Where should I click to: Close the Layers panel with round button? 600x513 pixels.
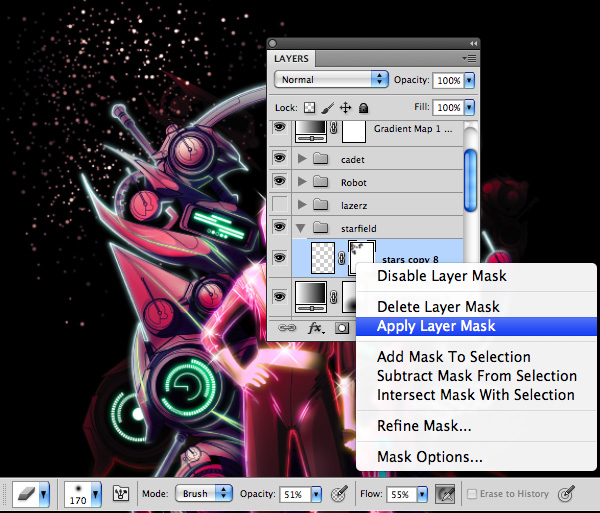273,43
